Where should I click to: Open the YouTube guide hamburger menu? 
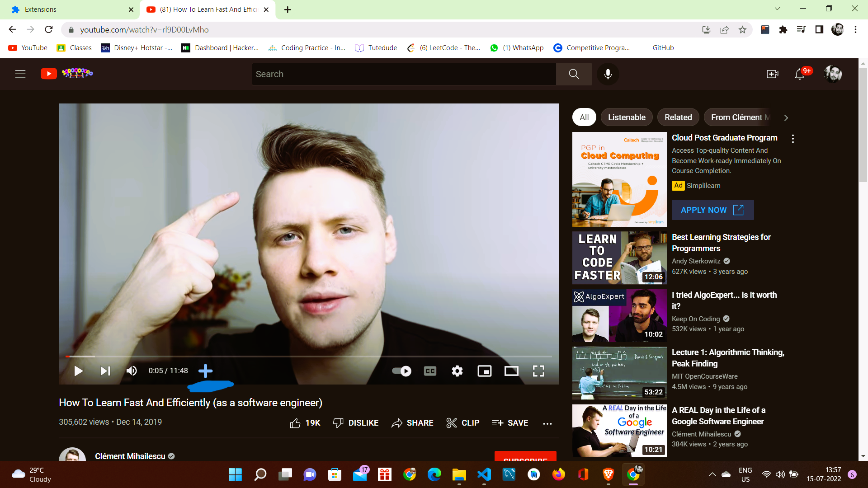[x=20, y=74]
